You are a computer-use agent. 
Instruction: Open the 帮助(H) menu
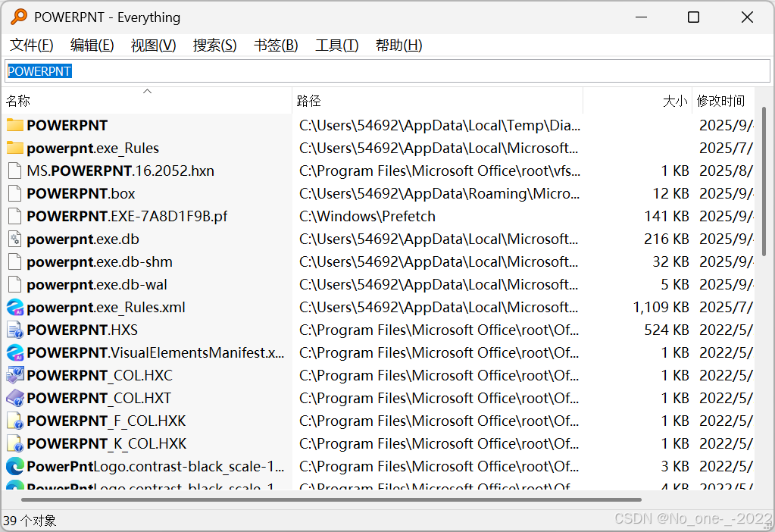[x=399, y=45]
